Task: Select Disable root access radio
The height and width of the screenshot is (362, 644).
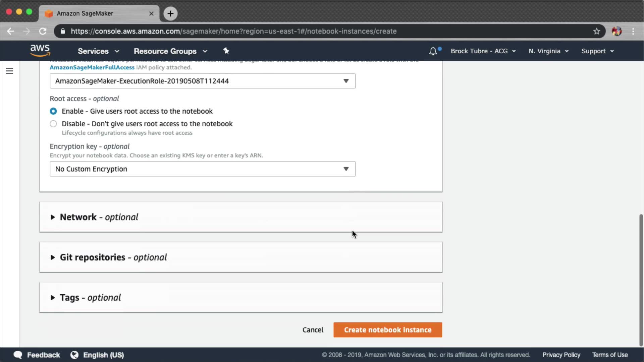Action: tap(53, 124)
